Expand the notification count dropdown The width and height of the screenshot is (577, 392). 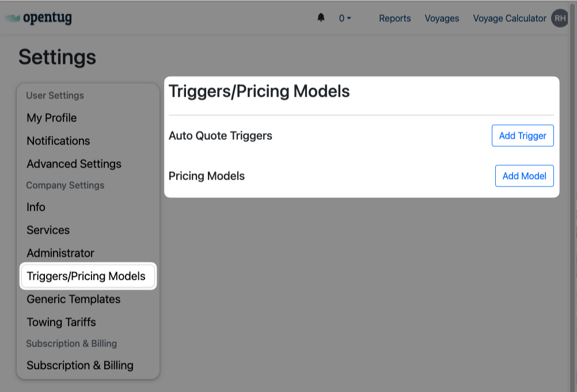pyautogui.click(x=345, y=18)
